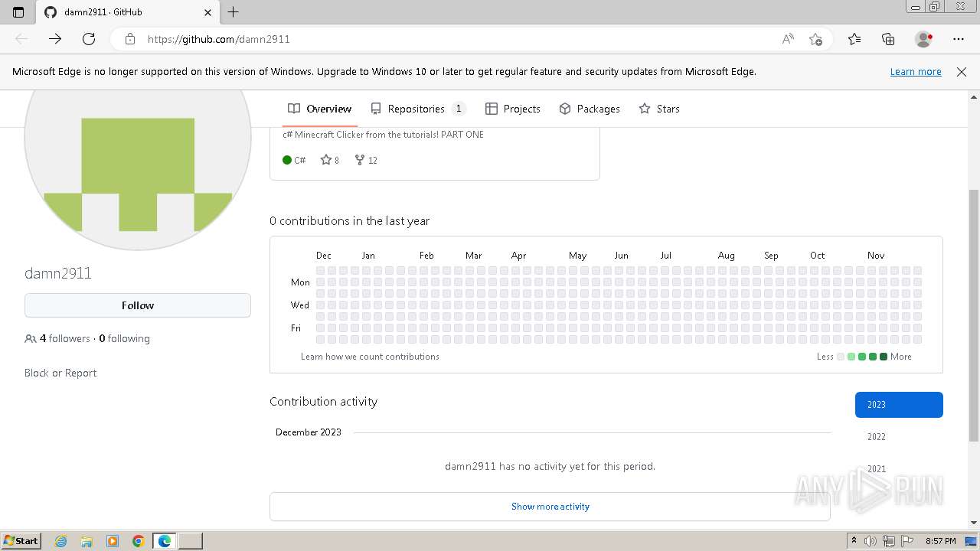The width and height of the screenshot is (980, 551).
Task: Open Edge Settings and more menu
Action: pyautogui.click(x=959, y=39)
